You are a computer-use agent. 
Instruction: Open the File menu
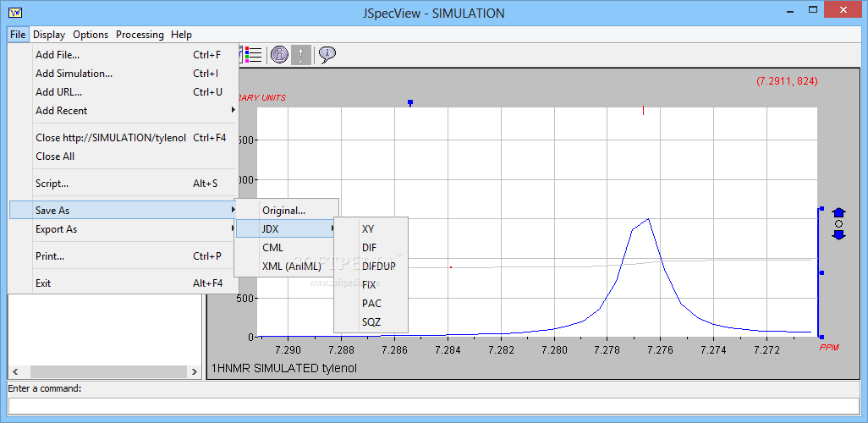pos(18,35)
